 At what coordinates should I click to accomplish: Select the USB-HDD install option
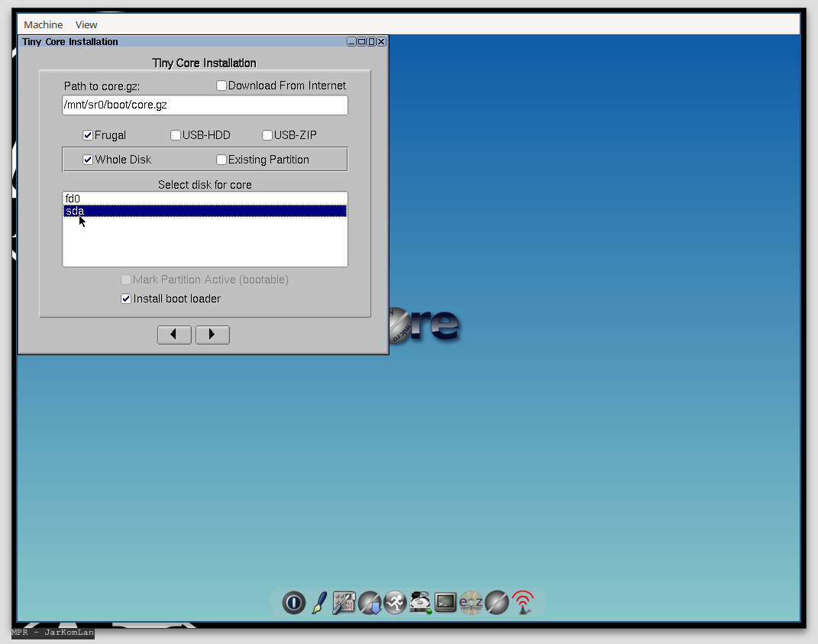point(176,134)
